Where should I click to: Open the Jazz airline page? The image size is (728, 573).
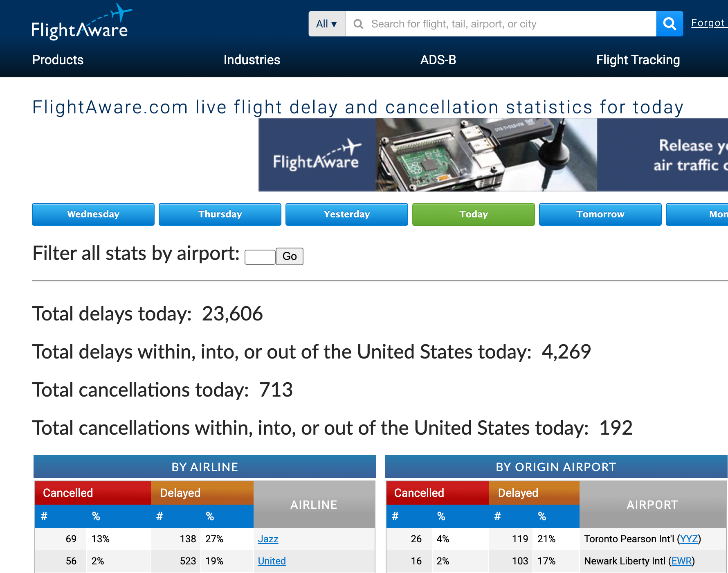[x=268, y=539]
